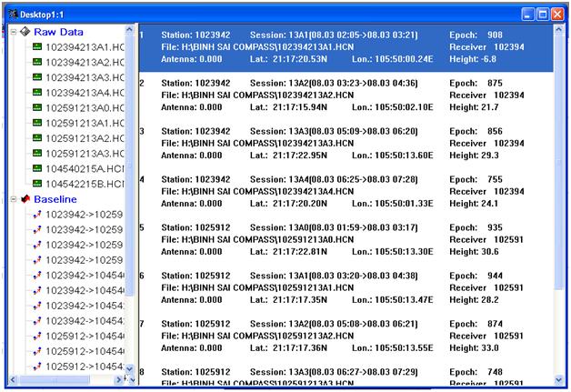
Task: Click the Desktop1:1 window title icon
Action: coord(12,15)
